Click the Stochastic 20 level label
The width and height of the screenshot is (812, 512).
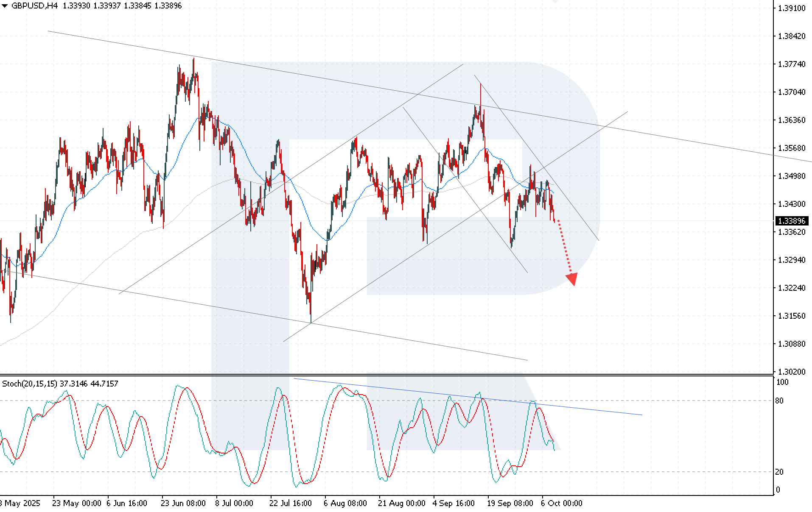tap(780, 472)
